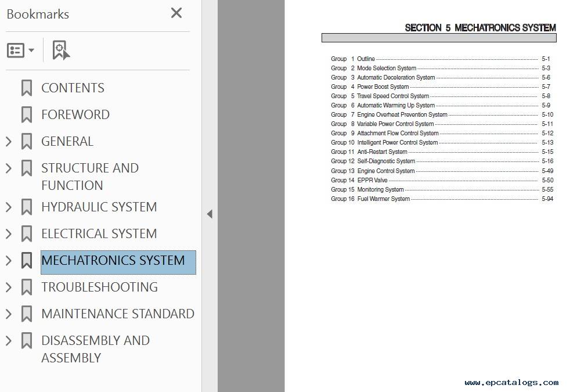Image resolution: width=588 pixels, height=392 pixels.
Task: Click bookmark icon beside DISASSEMBLY AND ASSEMBLY
Action: click(x=27, y=341)
